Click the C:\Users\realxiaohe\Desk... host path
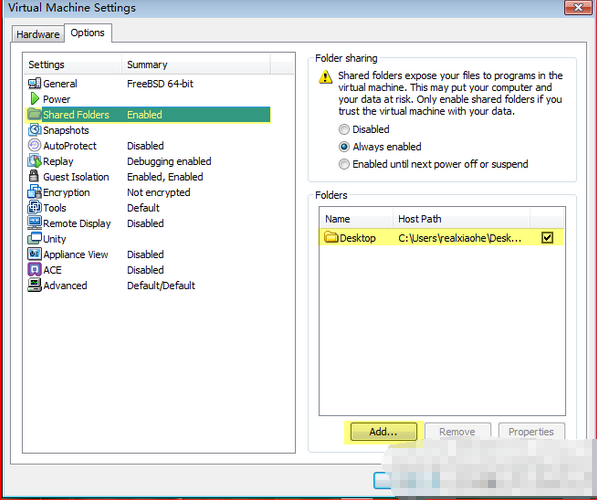The image size is (597, 500). coord(460,238)
